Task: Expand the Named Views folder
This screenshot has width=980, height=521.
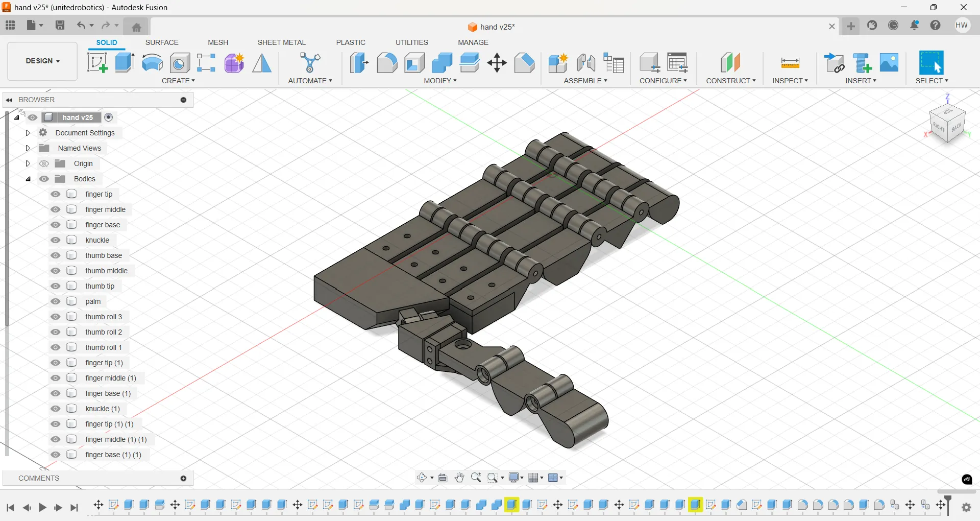Action: 28,148
